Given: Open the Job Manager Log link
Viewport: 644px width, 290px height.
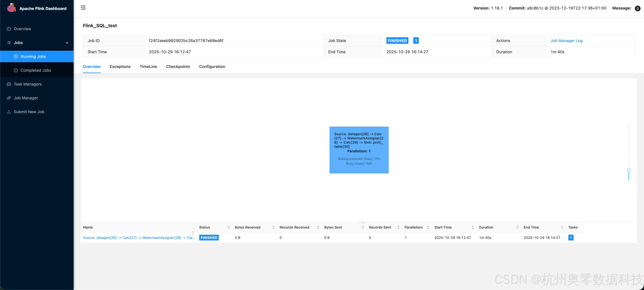Looking at the screenshot, I should pos(566,41).
